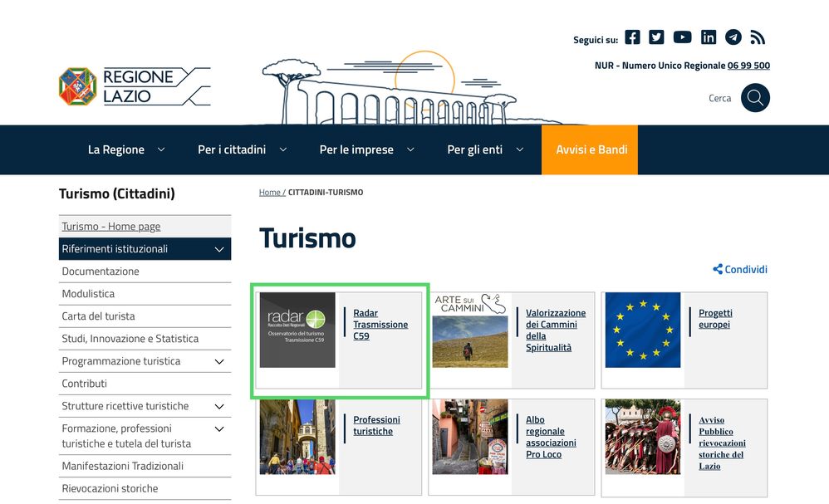829x504 pixels.
Task: Open the Radar Trasmissione C59 link
Action: coord(380,325)
